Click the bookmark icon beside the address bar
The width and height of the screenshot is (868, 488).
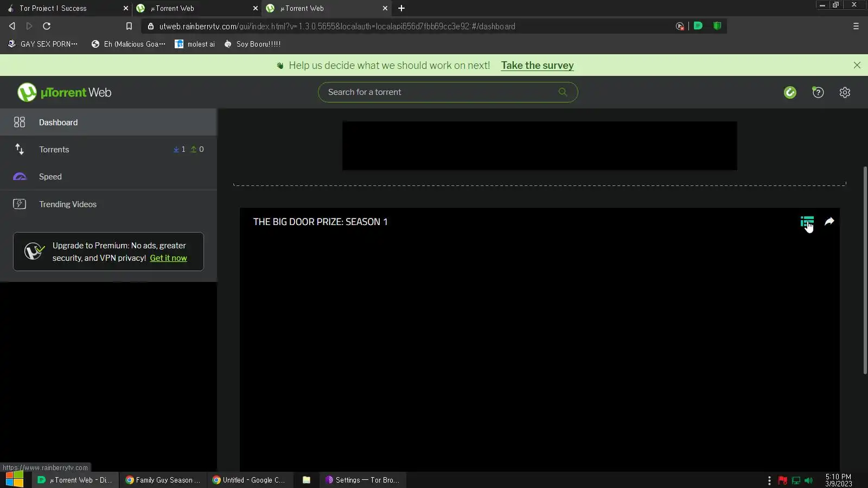(129, 26)
